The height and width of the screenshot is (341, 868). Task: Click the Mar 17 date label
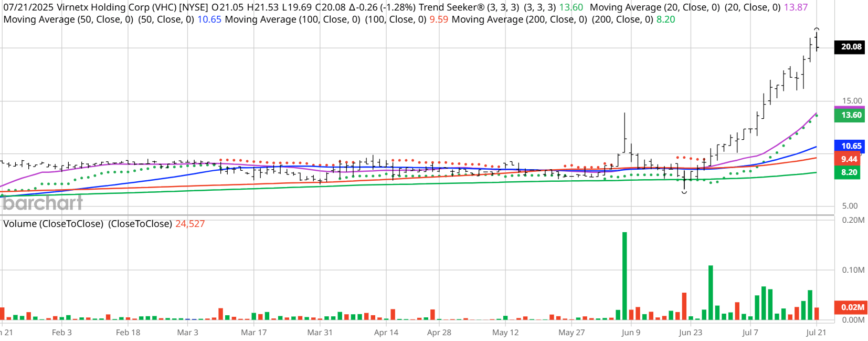pos(254,333)
